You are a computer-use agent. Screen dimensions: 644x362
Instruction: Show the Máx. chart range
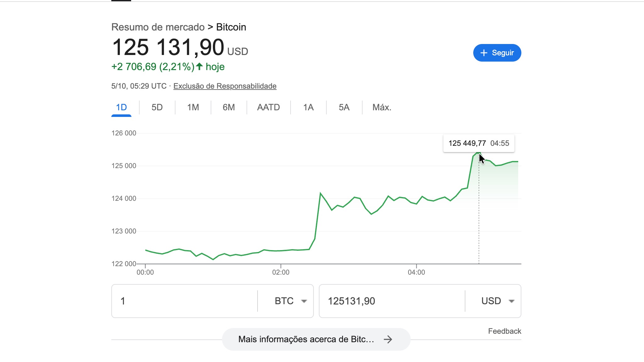382,107
